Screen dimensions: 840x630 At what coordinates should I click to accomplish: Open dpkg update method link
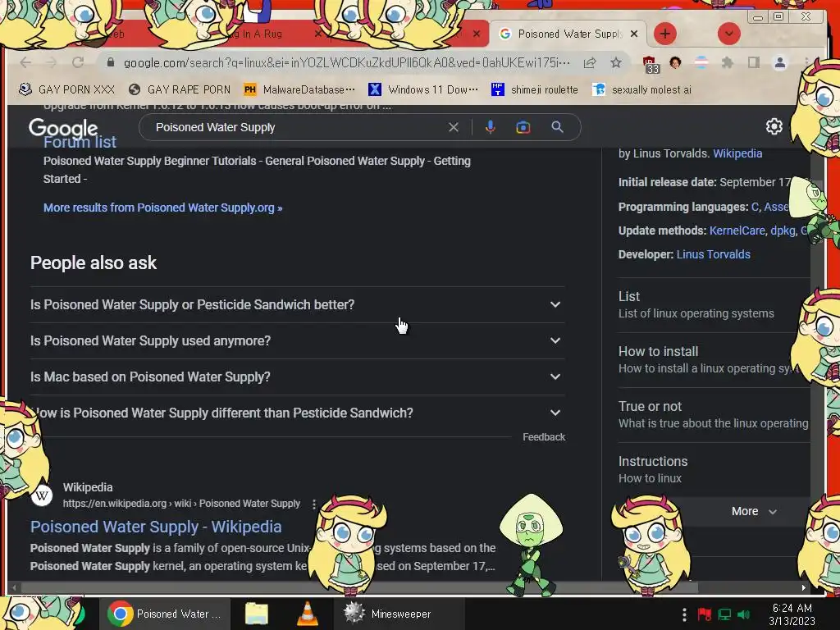point(783,231)
